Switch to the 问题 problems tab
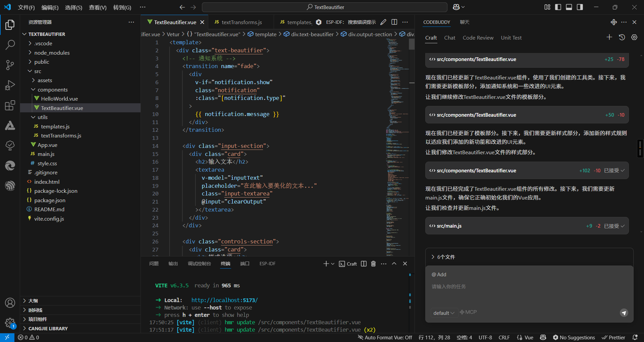This screenshot has width=644, height=342. pyautogui.click(x=154, y=264)
